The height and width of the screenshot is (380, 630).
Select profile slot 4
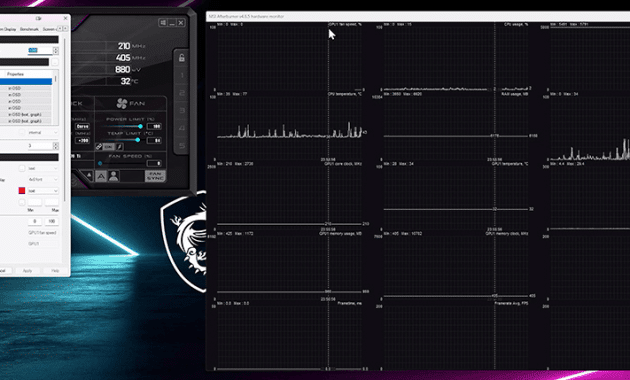[182, 128]
